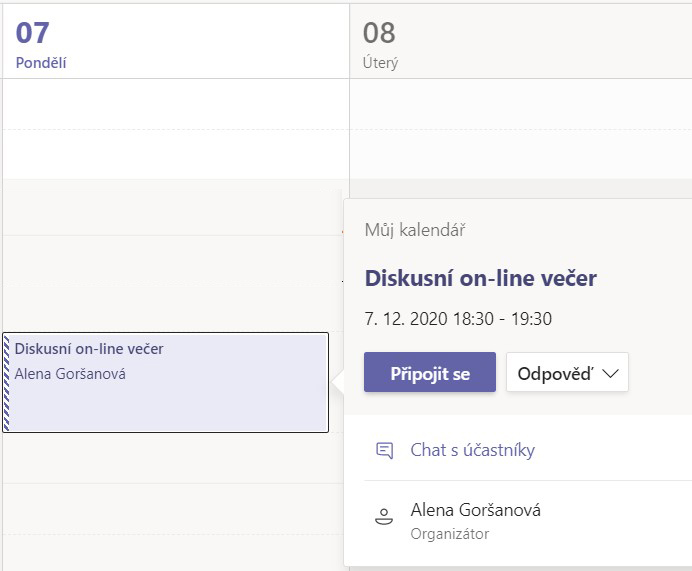
Task: Click the Pondělí label
Action: coord(41,63)
